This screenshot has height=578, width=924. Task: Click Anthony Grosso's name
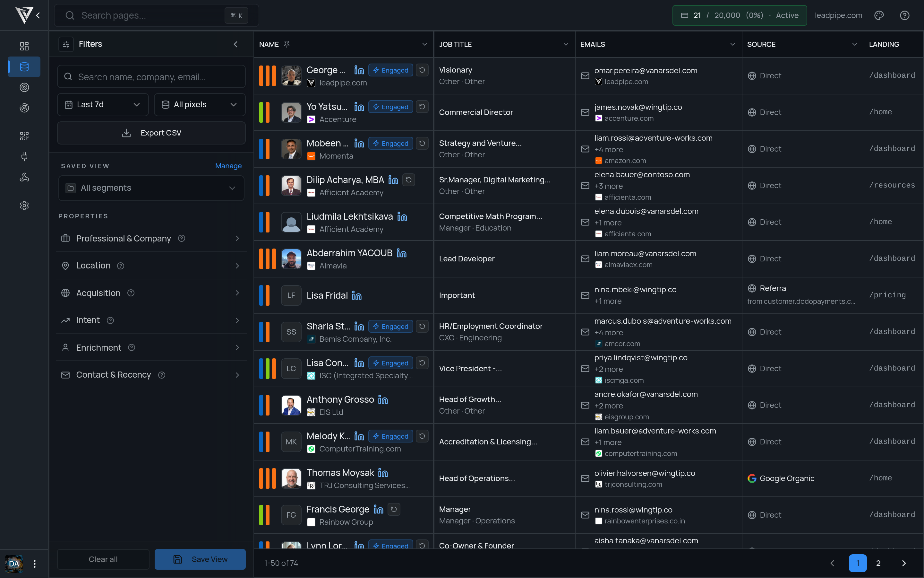coord(340,399)
